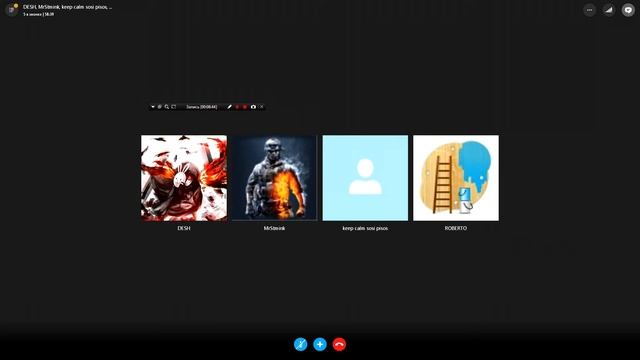
Task: Click the recorder toolbar magnifier icon
Action: tap(167, 107)
